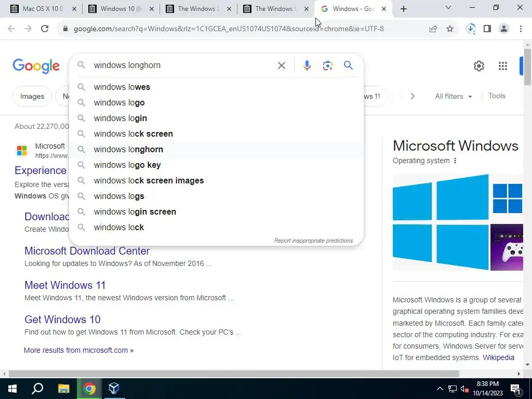The height and width of the screenshot is (399, 532).
Task: Open Chrome downloads indicator
Action: (x=471, y=29)
